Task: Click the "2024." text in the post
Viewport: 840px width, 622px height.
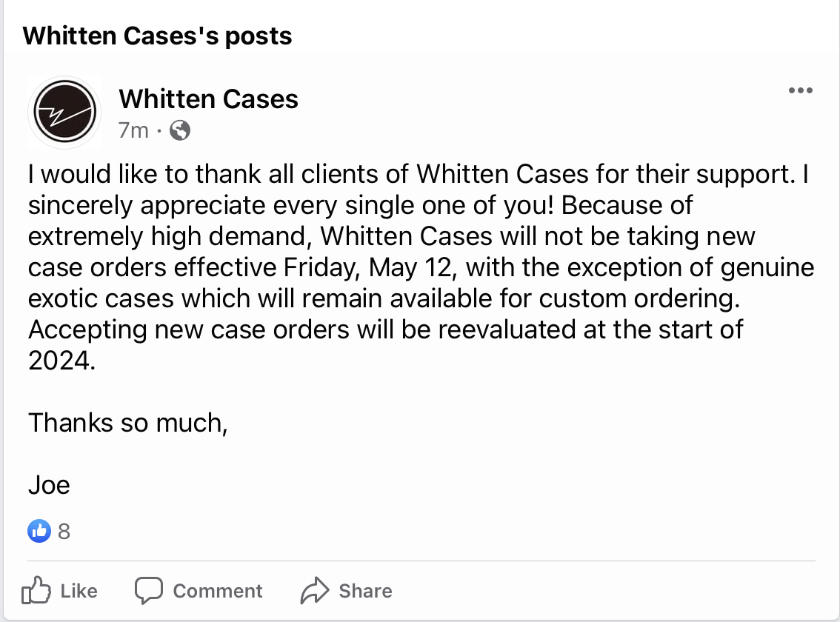Action: click(x=62, y=361)
